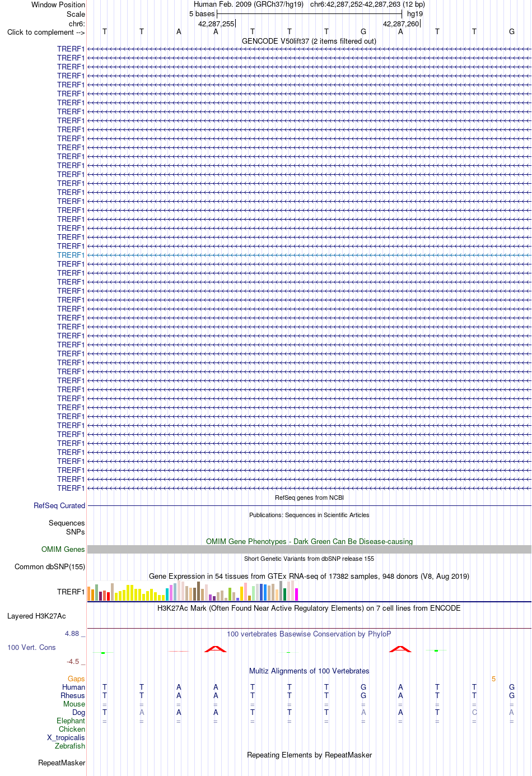The width and height of the screenshot is (532, 776).
Task: Select the X_tropicalis alignment row label
Action: [66, 738]
